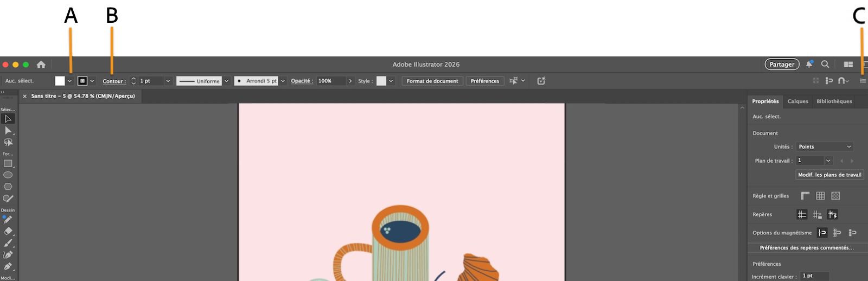Click the export for screens icon
This screenshot has width=868, height=281.
pyautogui.click(x=541, y=81)
